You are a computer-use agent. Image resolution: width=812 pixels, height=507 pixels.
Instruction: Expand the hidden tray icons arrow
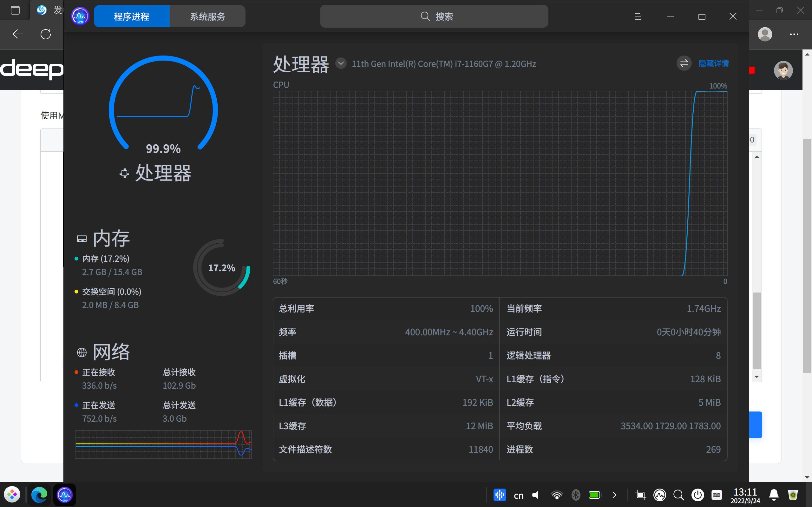click(614, 495)
